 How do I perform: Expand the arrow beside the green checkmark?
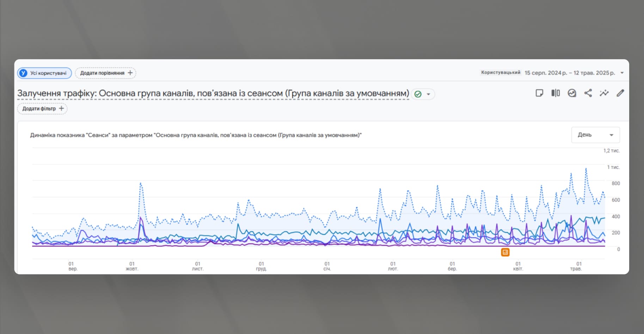(429, 94)
